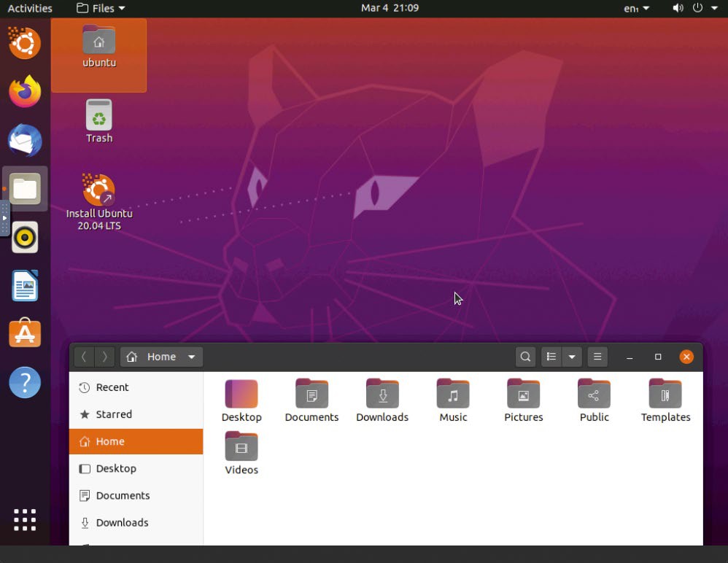
Task: Go back with the back arrow
Action: [84, 357]
